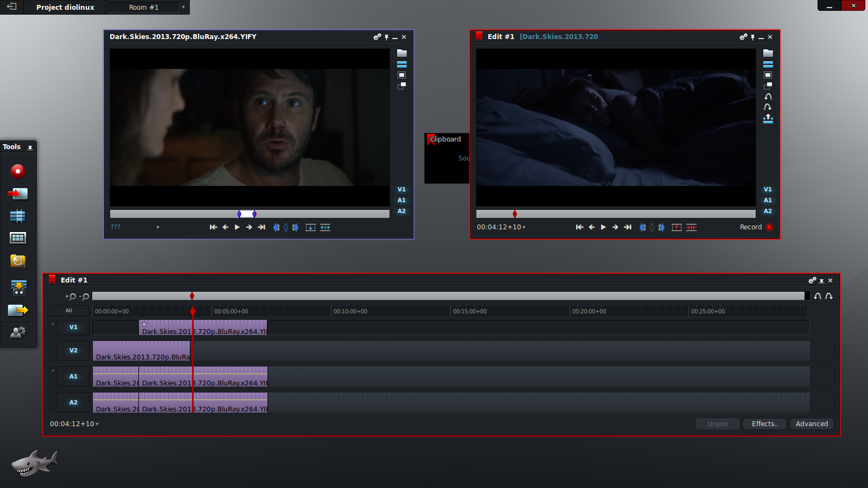This screenshot has height=488, width=868.
Task: Expand the V1 track group arrow
Action: (x=53, y=324)
